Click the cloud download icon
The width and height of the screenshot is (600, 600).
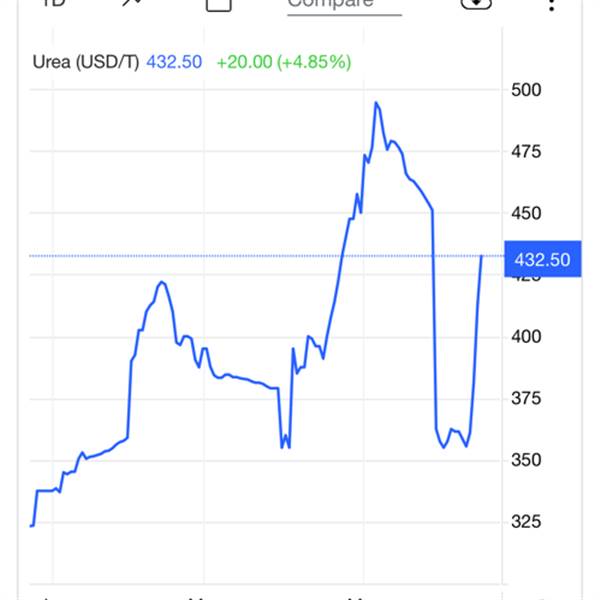(x=476, y=4)
